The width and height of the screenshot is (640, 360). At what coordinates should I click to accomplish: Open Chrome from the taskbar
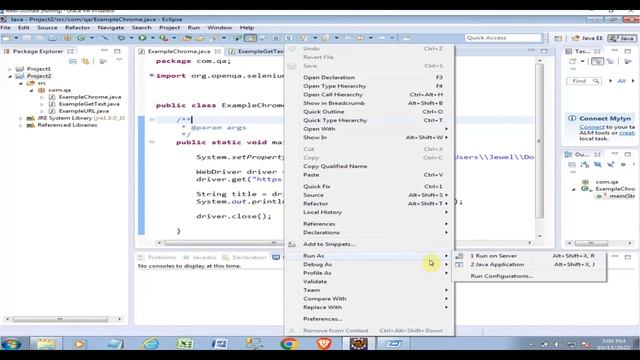click(x=289, y=344)
